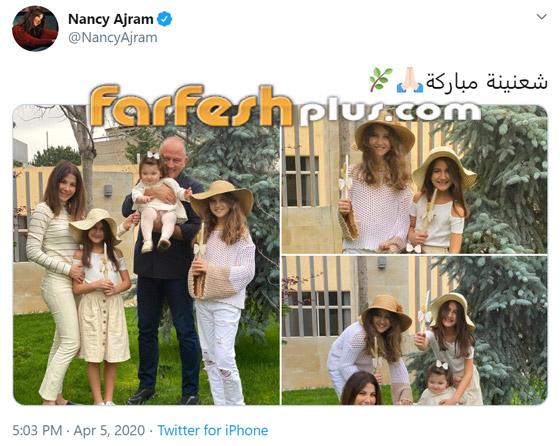Expand the tweet options chevron menu
Screen dimensions: 560x446
541,17
